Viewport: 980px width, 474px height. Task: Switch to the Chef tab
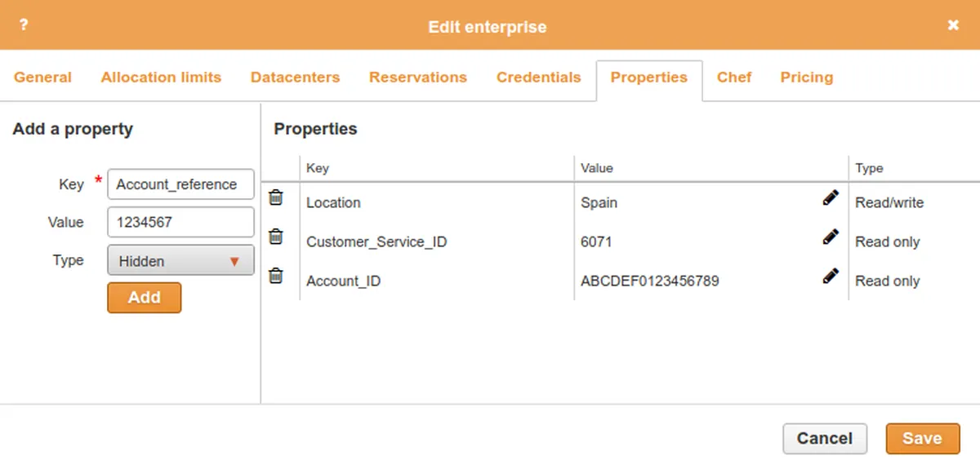coord(733,78)
